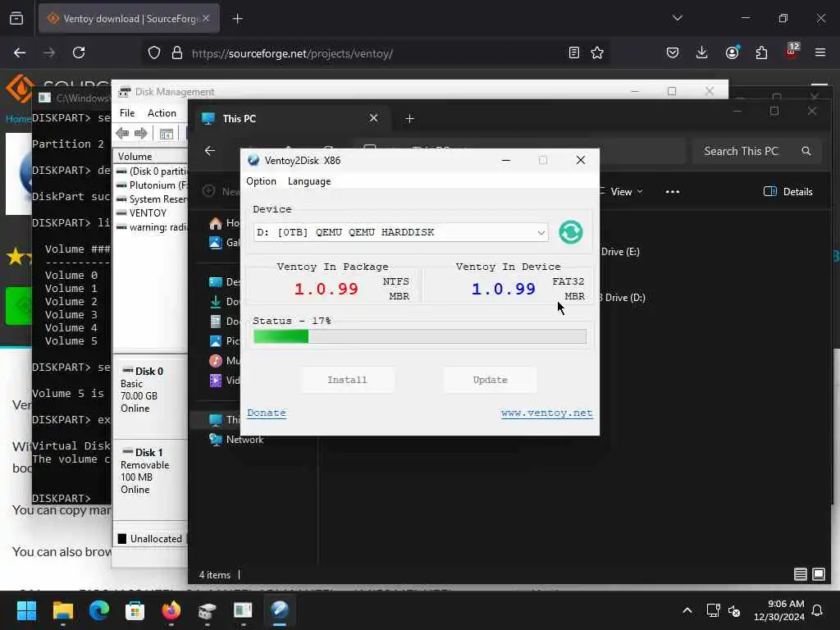Open the www.ventoy.net link
840x630 pixels.
click(547, 413)
